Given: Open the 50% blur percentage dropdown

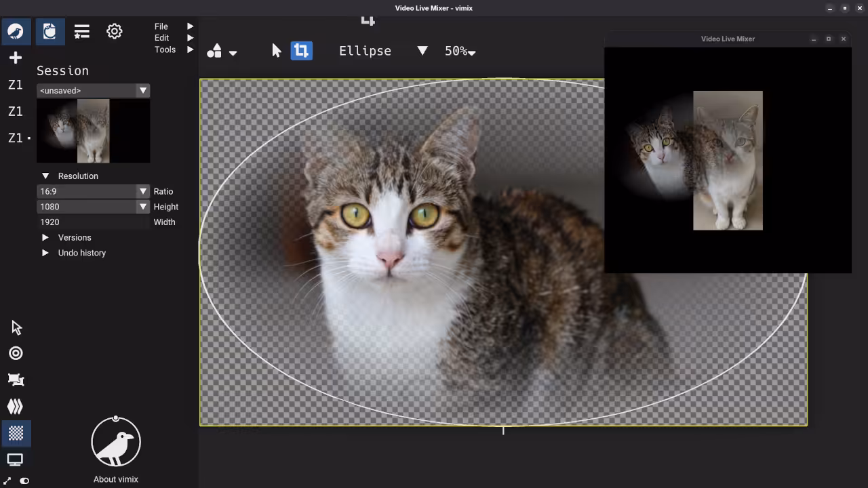Looking at the screenshot, I should point(460,51).
